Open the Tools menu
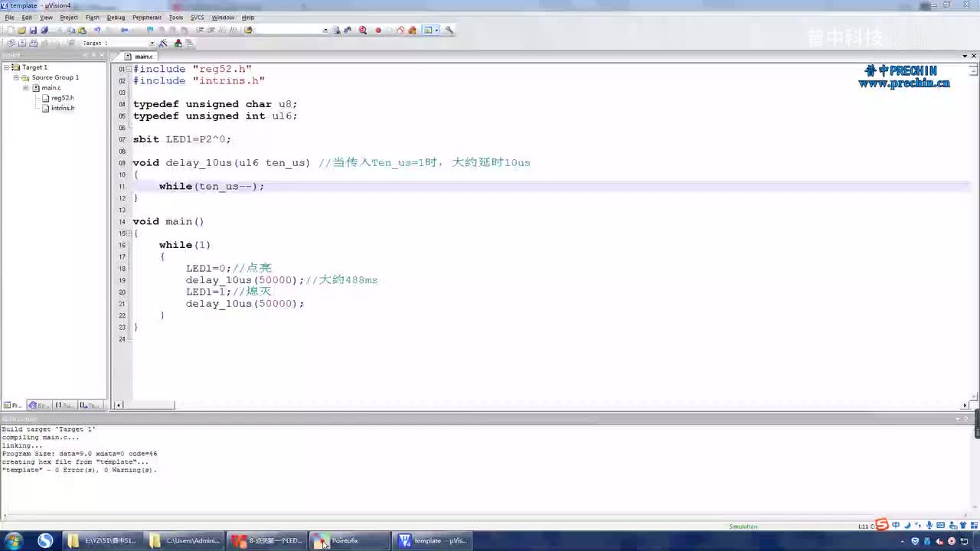Viewport: 980px width, 551px height. tap(176, 17)
